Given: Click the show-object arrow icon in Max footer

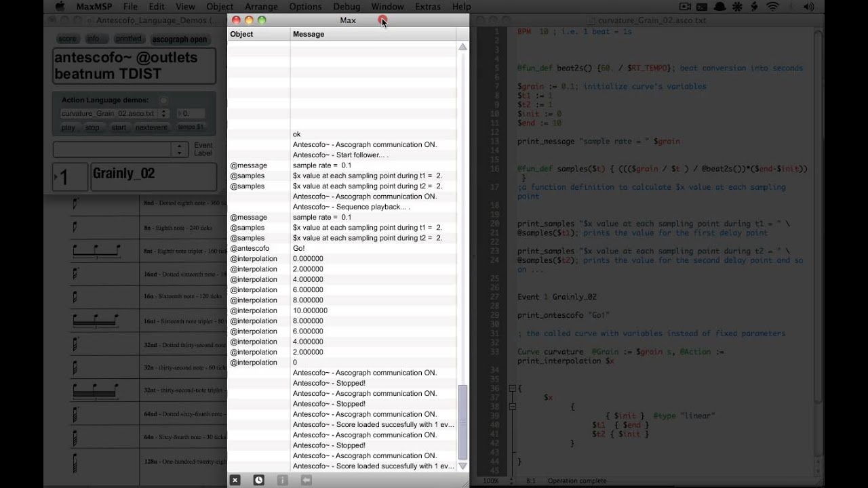Looking at the screenshot, I should click(x=307, y=480).
